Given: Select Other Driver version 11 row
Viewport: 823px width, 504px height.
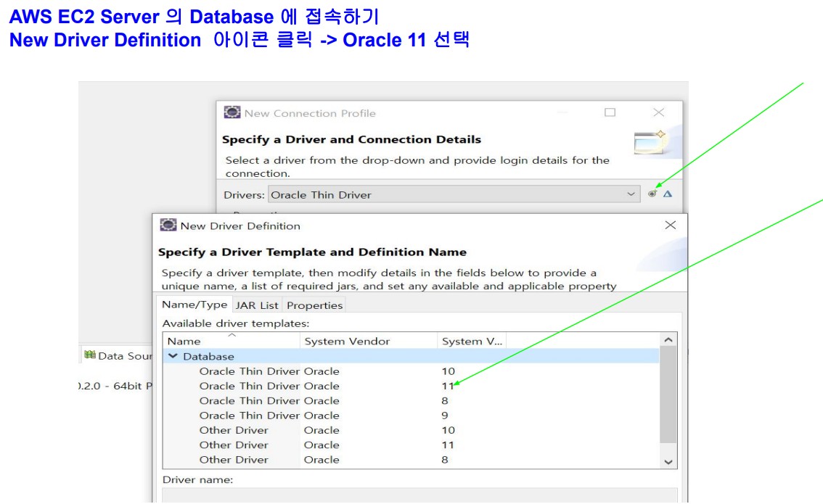Looking at the screenshot, I should pos(411,445).
